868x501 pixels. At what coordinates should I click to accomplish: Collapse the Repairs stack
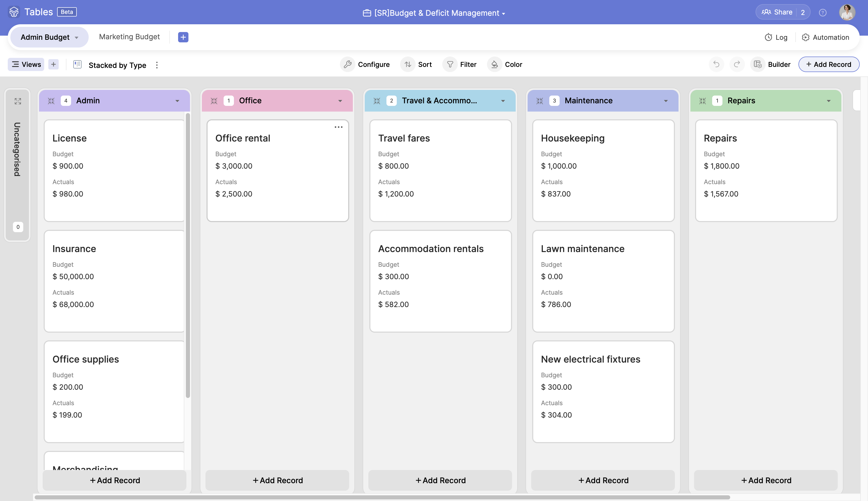(x=703, y=101)
